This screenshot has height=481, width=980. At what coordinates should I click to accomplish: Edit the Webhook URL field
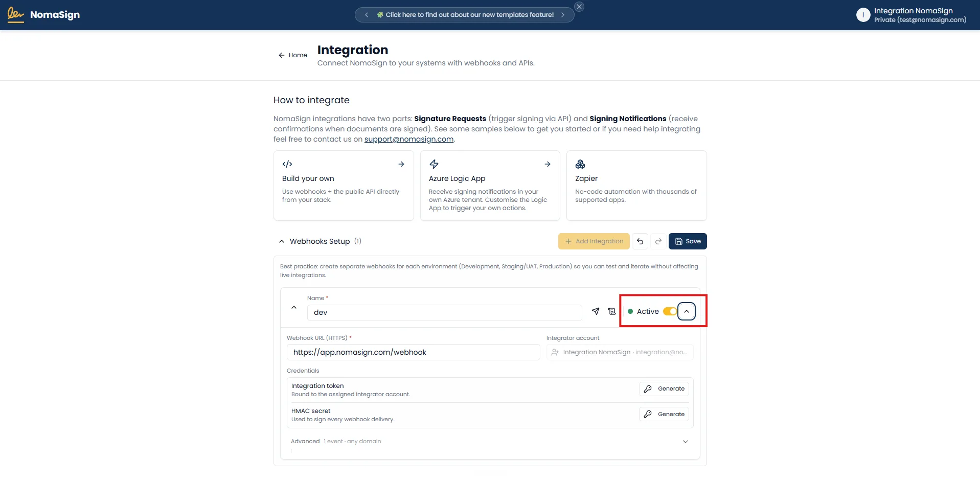[x=413, y=352]
